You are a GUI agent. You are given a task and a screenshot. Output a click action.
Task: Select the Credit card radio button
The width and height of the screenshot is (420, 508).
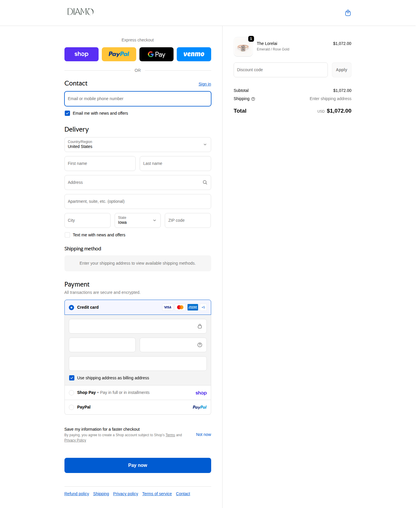click(71, 308)
